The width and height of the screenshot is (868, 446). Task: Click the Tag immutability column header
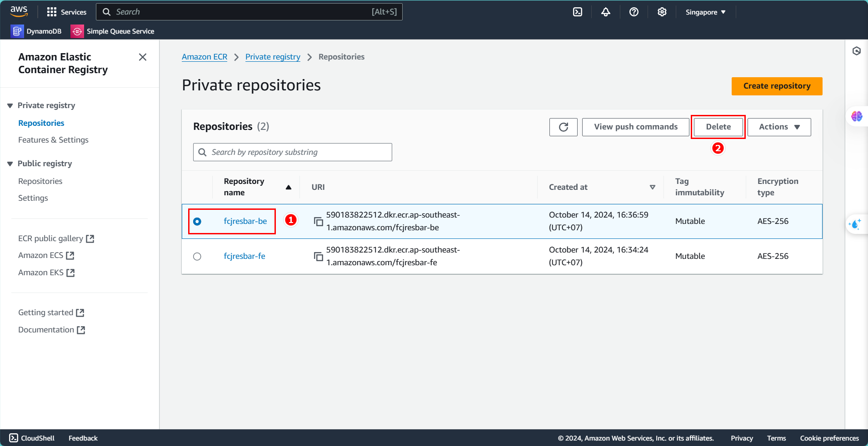(x=700, y=187)
